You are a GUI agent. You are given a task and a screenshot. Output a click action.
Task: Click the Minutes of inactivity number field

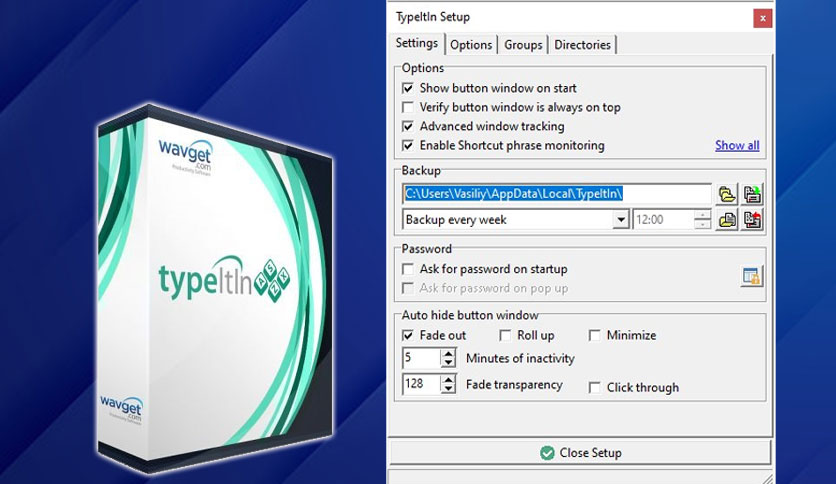point(422,358)
